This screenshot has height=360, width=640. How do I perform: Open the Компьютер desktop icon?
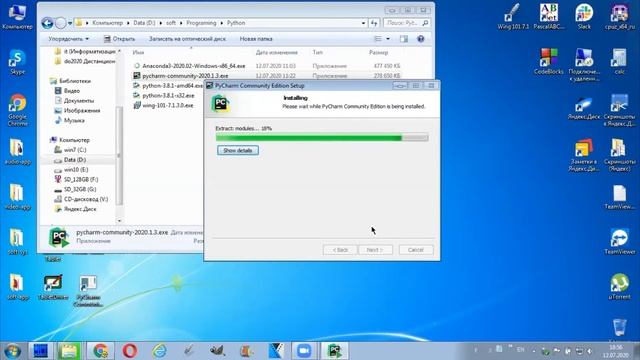pos(17,16)
